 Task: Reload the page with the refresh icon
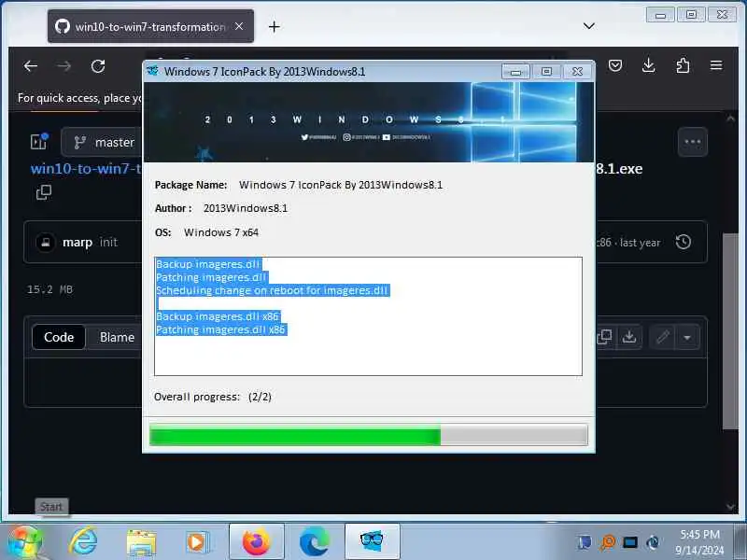point(98,66)
